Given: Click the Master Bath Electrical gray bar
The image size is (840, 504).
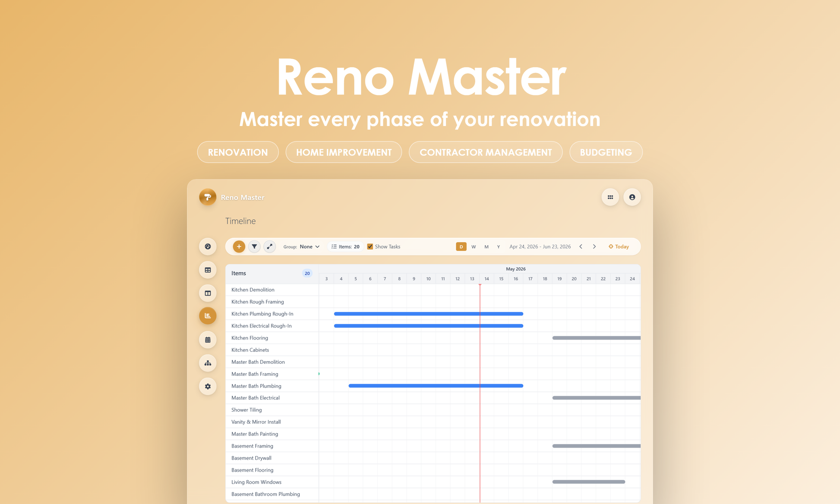Looking at the screenshot, I should 596,398.
